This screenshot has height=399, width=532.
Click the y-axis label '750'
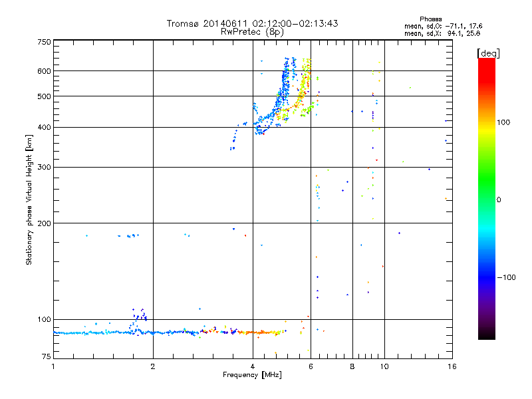(x=44, y=42)
